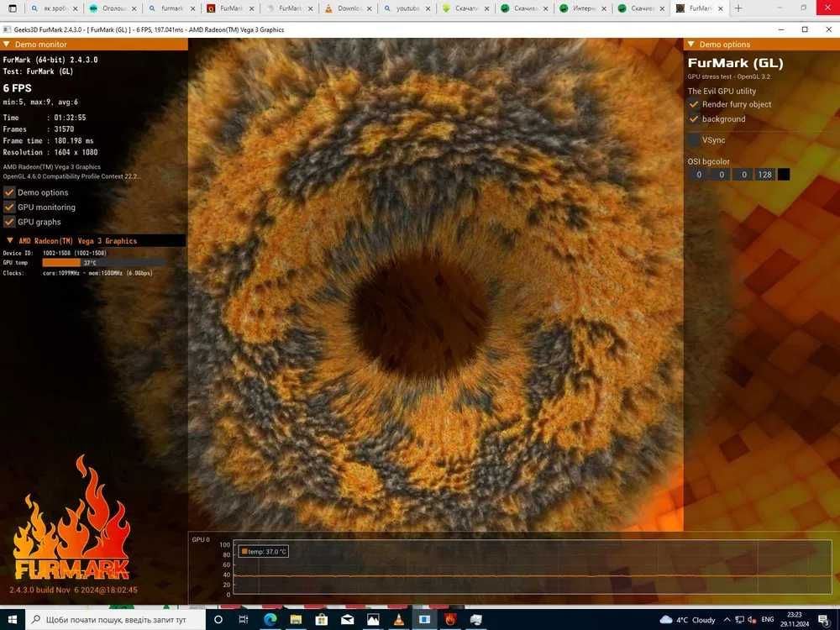Click the OpenGL 4.6.0 Compatibility Profile text
The height and width of the screenshot is (630, 840).
tap(71, 176)
